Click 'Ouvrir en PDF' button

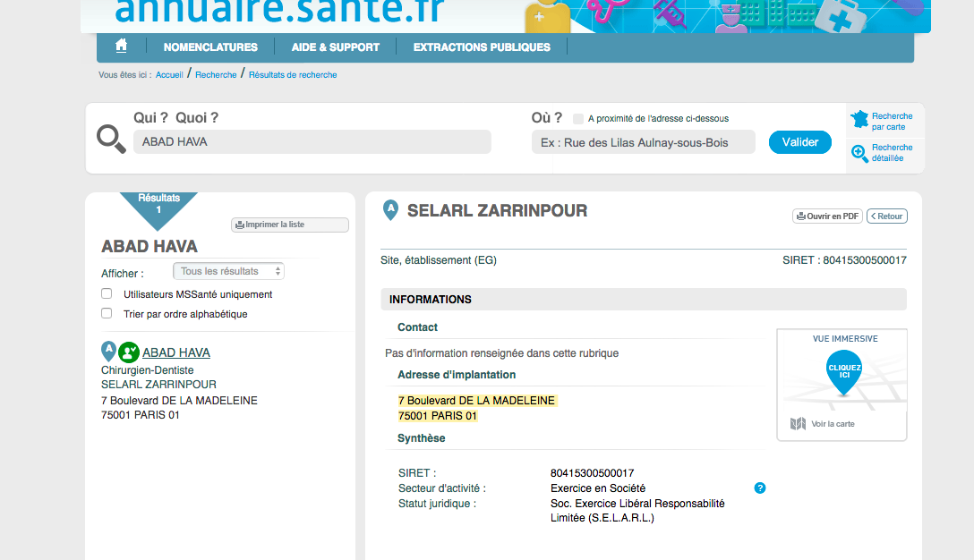[x=827, y=216]
